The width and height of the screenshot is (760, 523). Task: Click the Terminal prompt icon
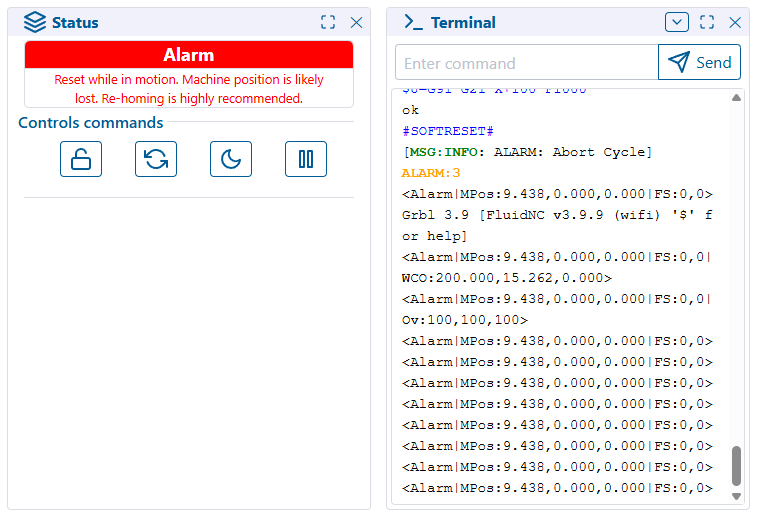click(413, 22)
